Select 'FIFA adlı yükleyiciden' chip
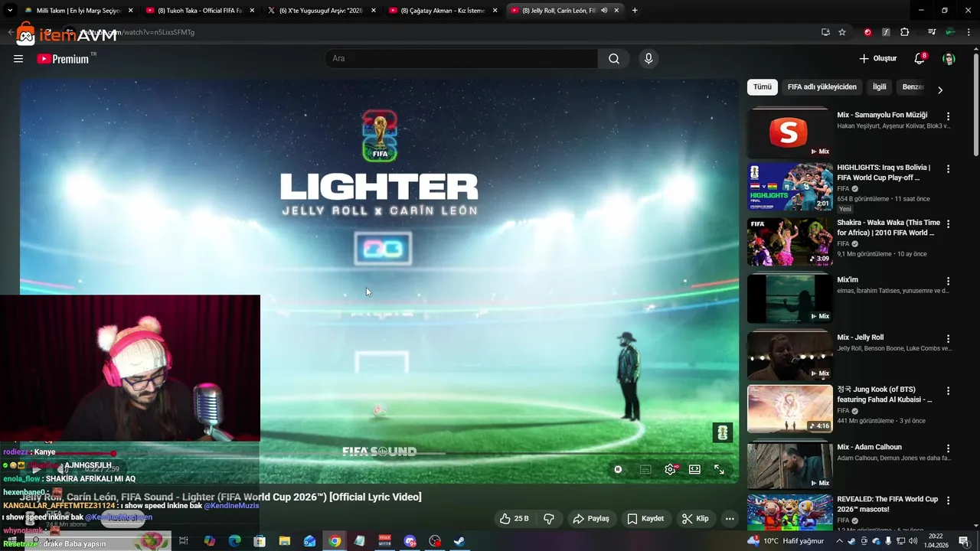The image size is (980, 551). pos(822,87)
